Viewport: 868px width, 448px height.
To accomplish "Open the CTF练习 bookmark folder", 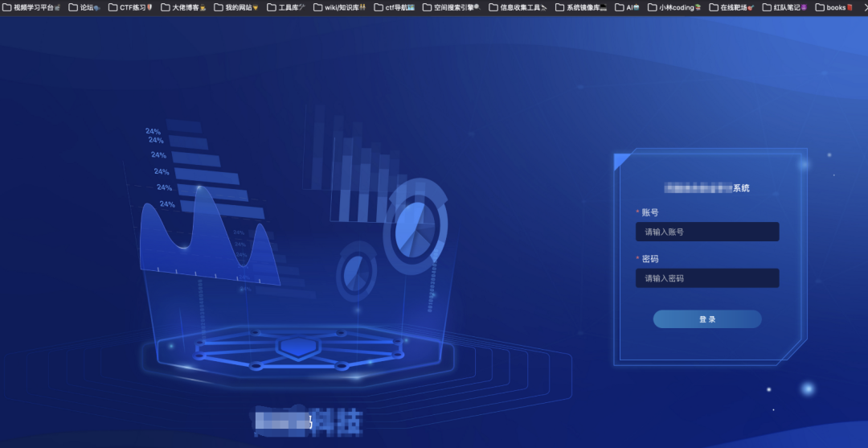I will tap(131, 8).
